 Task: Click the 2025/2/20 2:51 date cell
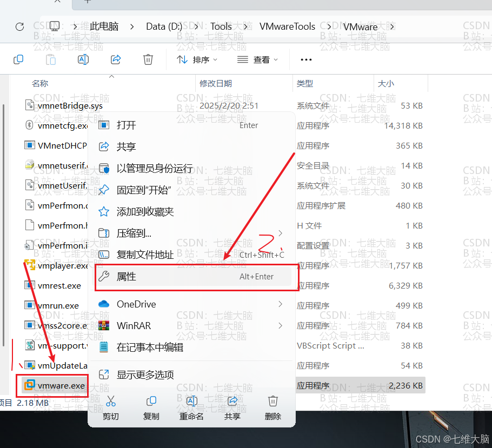pos(229,106)
